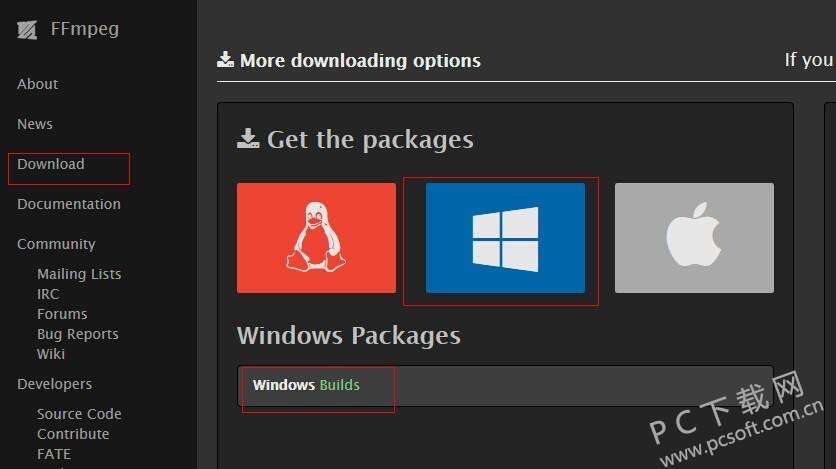Viewport: 836px width, 469px height.
Task: Open the News sidebar item
Action: (x=35, y=124)
